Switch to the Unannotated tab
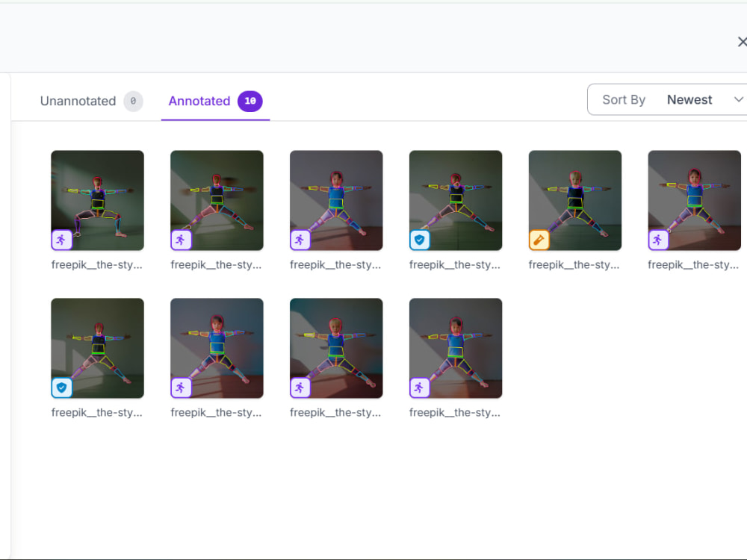Screen dimensions: 747x560 point(91,101)
